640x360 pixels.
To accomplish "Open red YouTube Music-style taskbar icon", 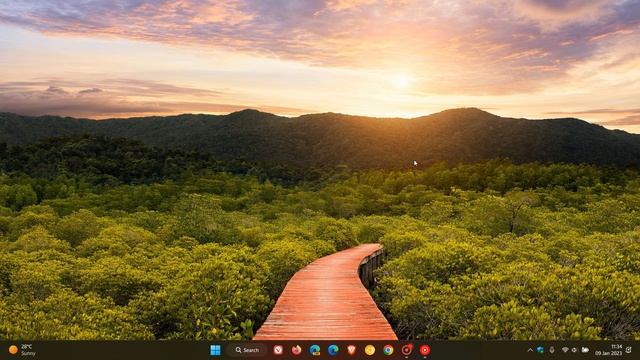I will (425, 350).
